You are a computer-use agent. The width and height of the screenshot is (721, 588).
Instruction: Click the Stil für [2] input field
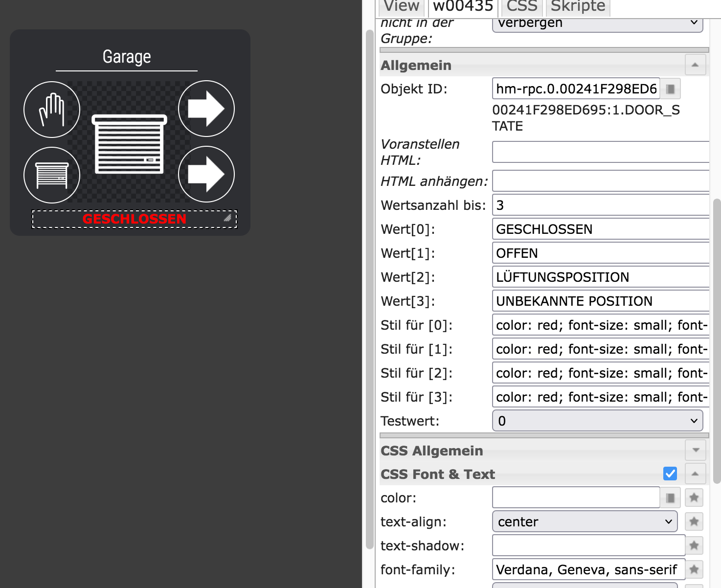(601, 373)
